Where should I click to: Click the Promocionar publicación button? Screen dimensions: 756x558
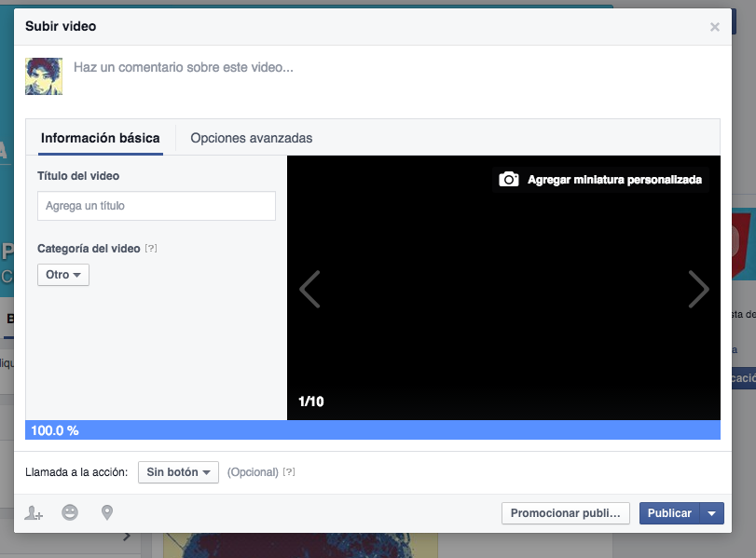tap(566, 512)
